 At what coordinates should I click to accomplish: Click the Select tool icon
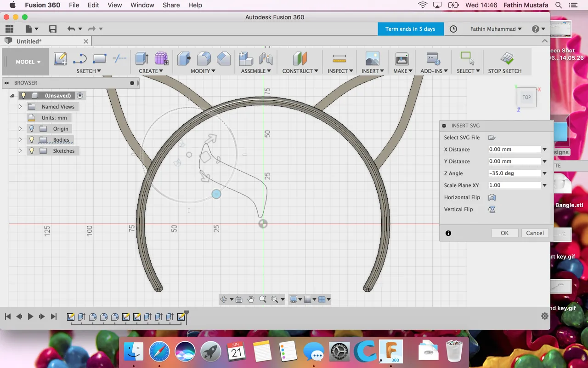468,58
